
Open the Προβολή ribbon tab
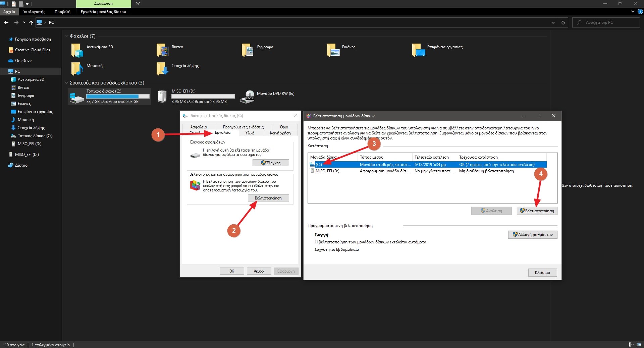[62, 12]
